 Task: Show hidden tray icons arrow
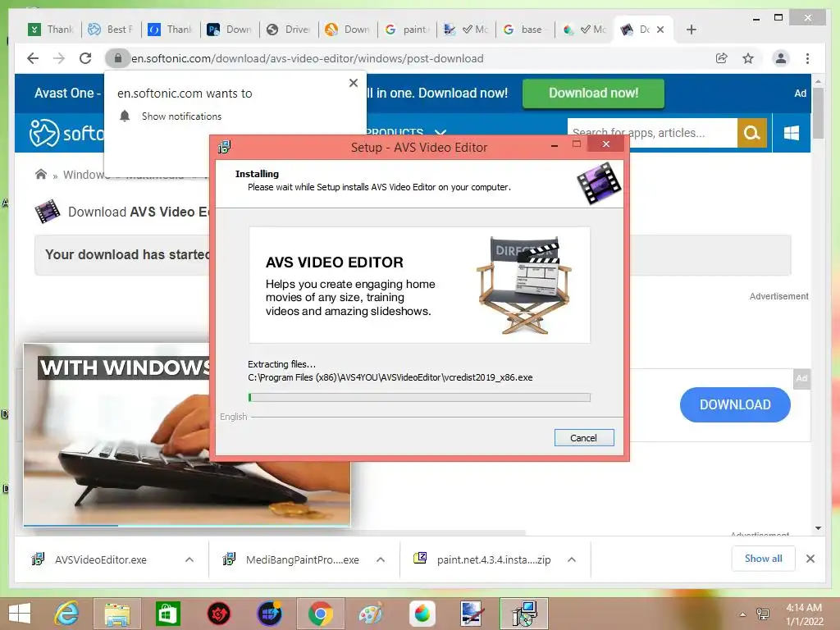pos(742,614)
